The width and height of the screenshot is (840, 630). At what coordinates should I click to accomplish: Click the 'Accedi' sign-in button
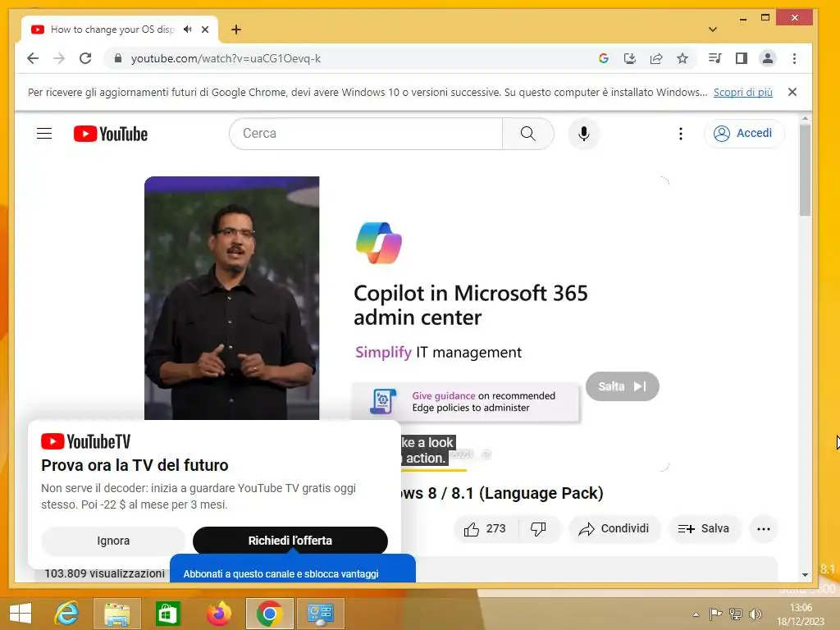[744, 134]
